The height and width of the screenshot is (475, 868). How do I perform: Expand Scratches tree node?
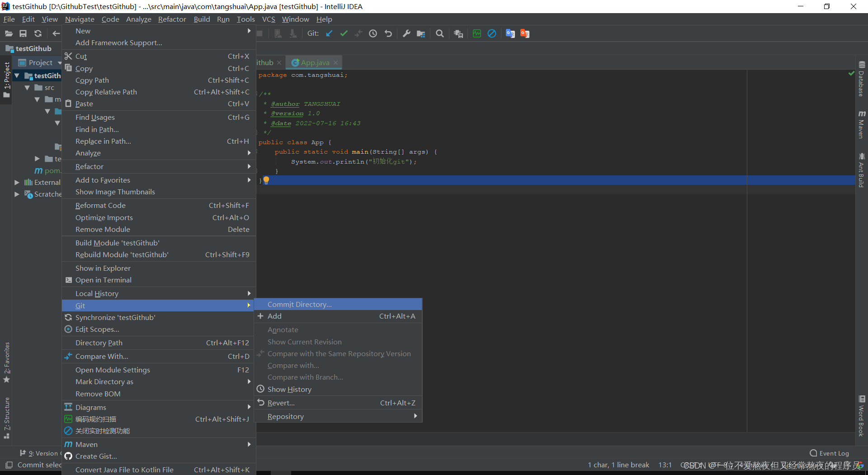[17, 194]
